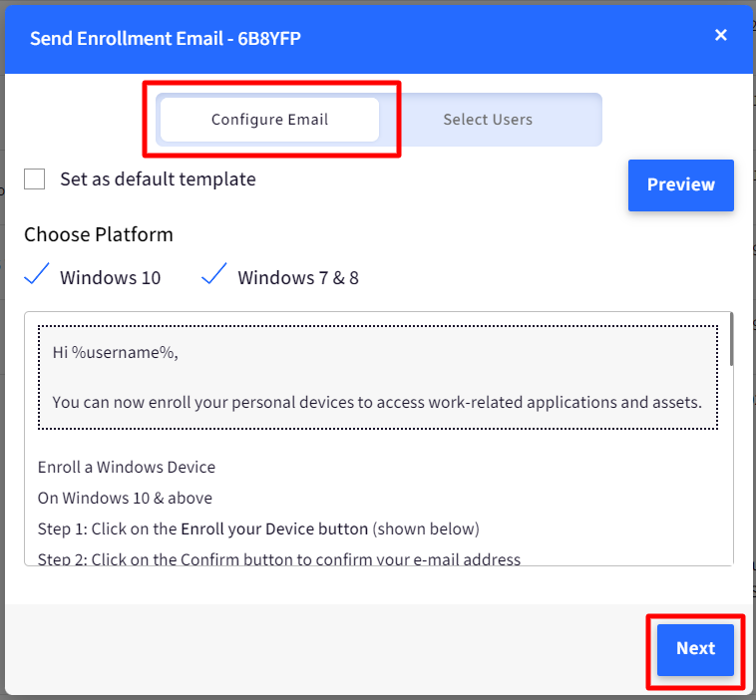
Task: Place cursor in the Hi %username% line
Action: pyautogui.click(x=116, y=352)
